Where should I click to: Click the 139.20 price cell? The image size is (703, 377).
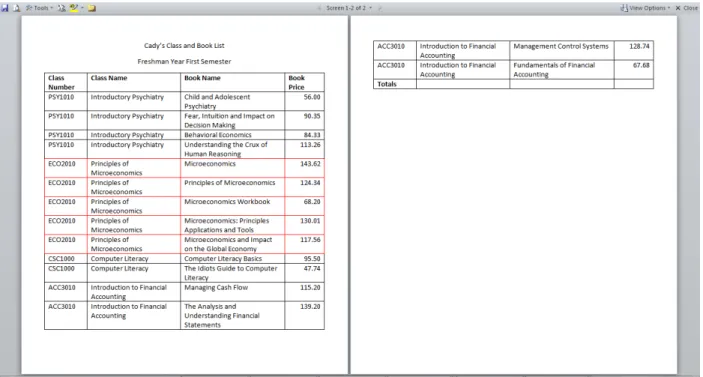point(304,316)
